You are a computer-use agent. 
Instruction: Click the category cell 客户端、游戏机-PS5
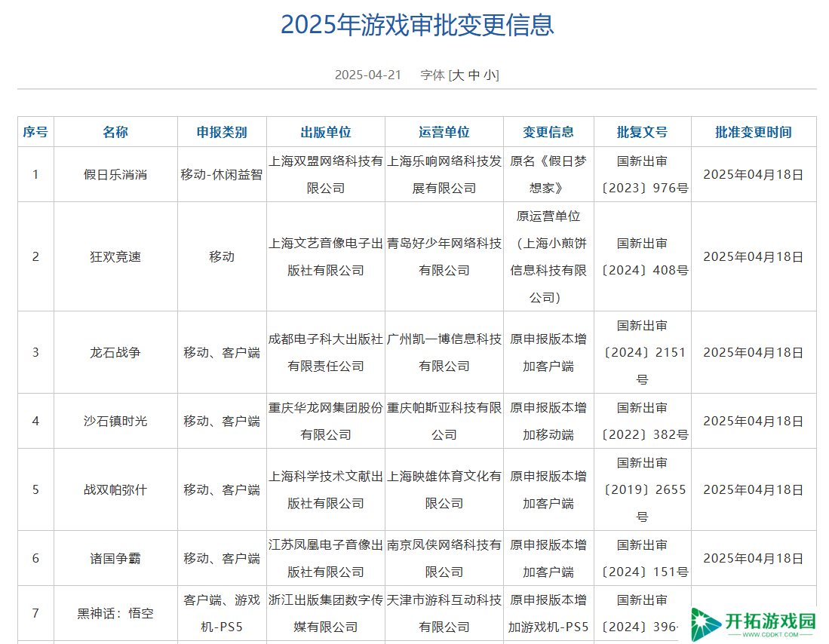[x=222, y=613]
